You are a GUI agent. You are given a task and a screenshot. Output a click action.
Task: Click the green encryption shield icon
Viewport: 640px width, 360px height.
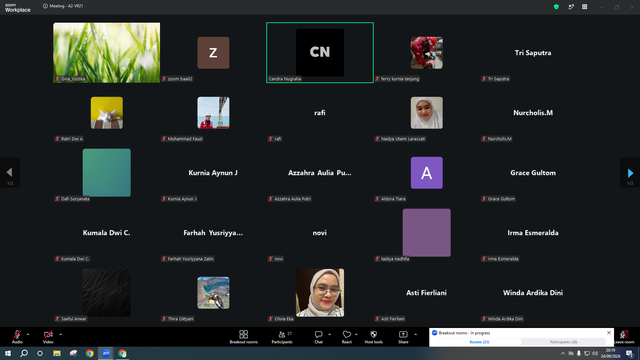coord(556,7)
